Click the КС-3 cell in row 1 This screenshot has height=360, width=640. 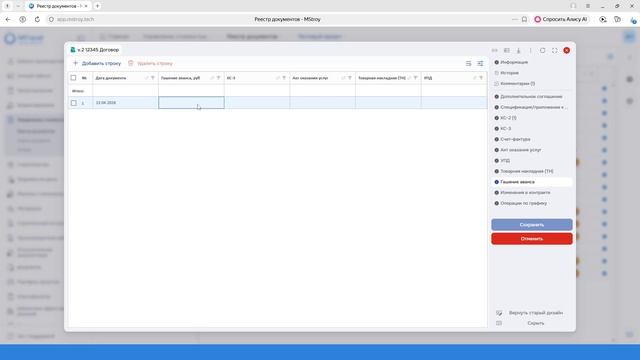(257, 103)
